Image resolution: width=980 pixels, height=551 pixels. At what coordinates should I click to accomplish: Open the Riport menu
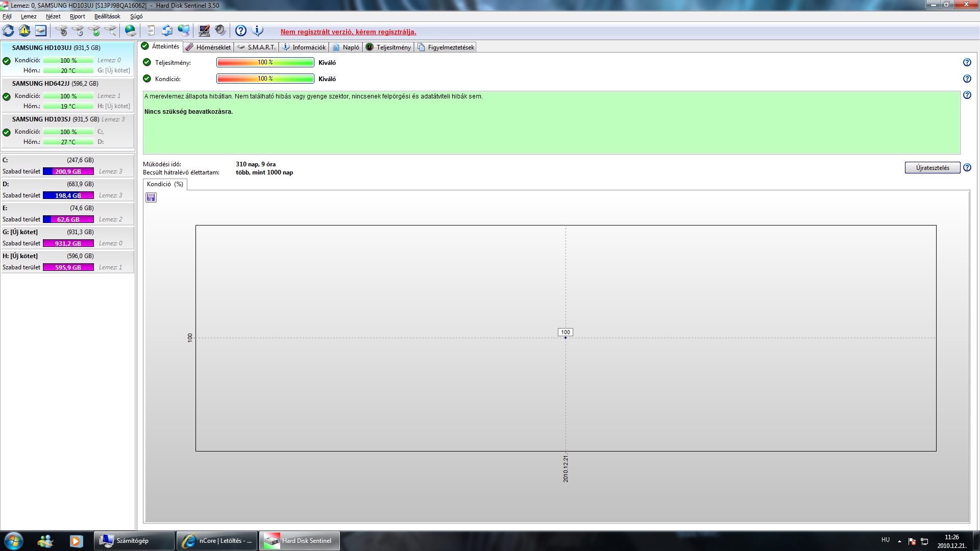(x=78, y=16)
